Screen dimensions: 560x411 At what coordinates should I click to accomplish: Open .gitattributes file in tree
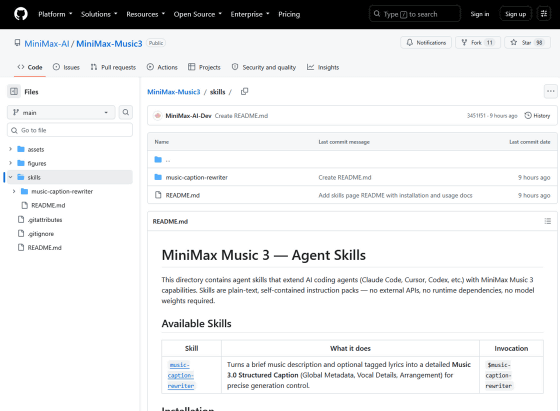click(45, 220)
